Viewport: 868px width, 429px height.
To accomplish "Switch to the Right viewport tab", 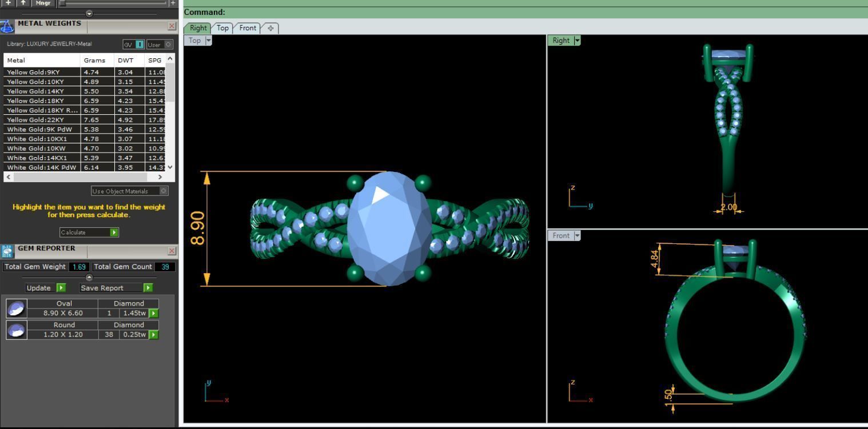I will pos(198,28).
